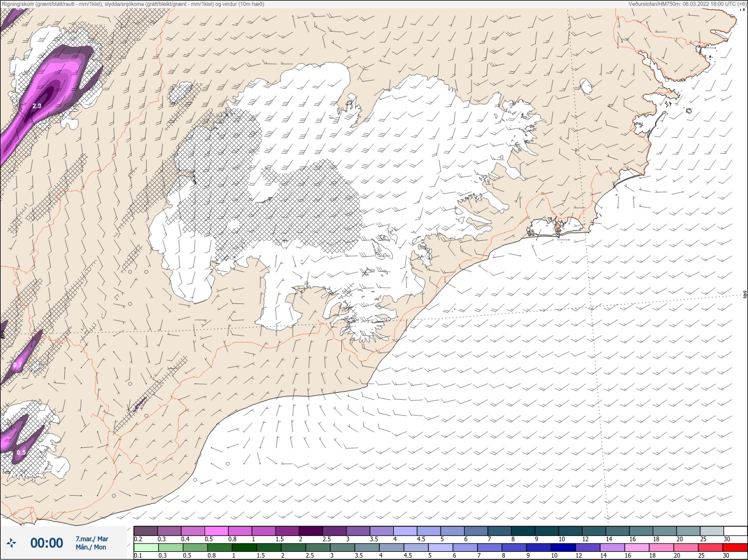Select upper legend swatch between 1 and 1.5
748x560 pixels.
(264, 531)
